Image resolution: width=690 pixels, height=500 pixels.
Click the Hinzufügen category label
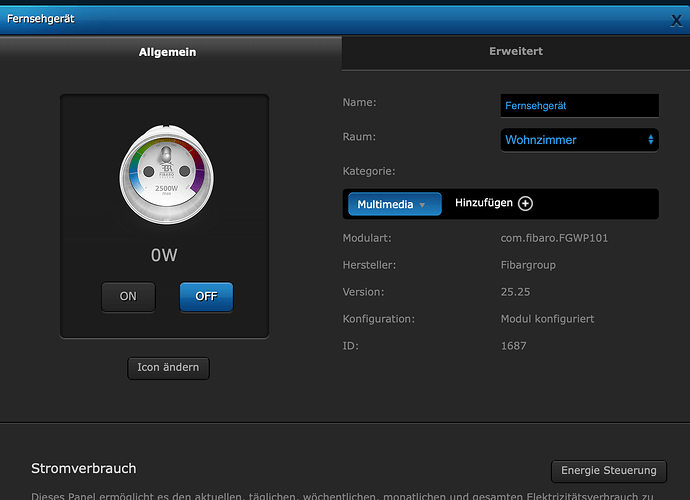coord(483,203)
